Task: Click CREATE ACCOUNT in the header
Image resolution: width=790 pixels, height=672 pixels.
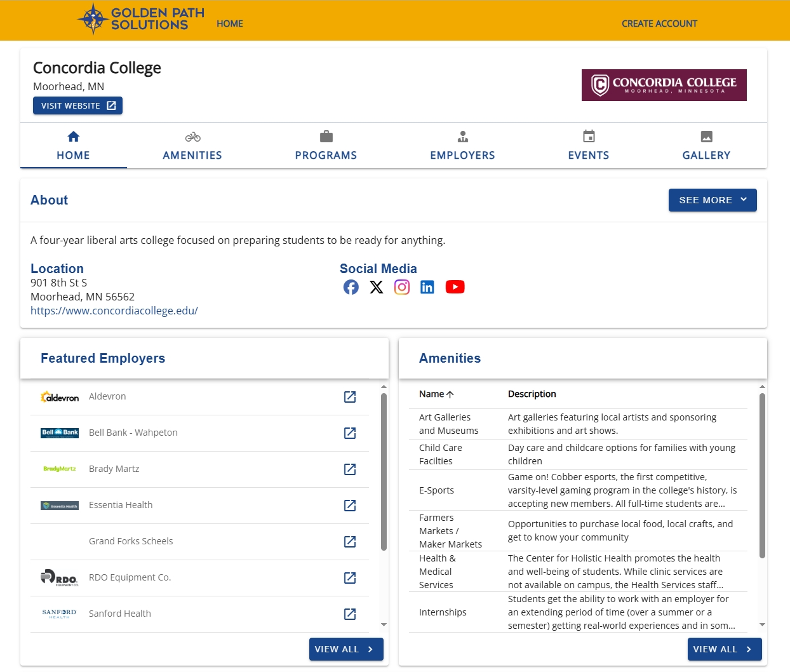Action: pyautogui.click(x=659, y=24)
